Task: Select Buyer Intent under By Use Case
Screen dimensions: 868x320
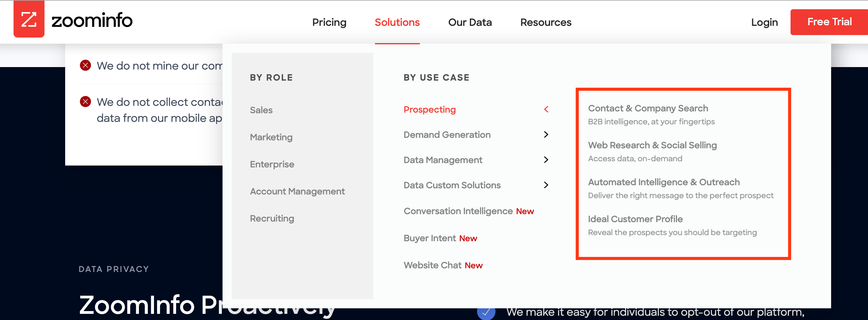Action: pos(431,238)
